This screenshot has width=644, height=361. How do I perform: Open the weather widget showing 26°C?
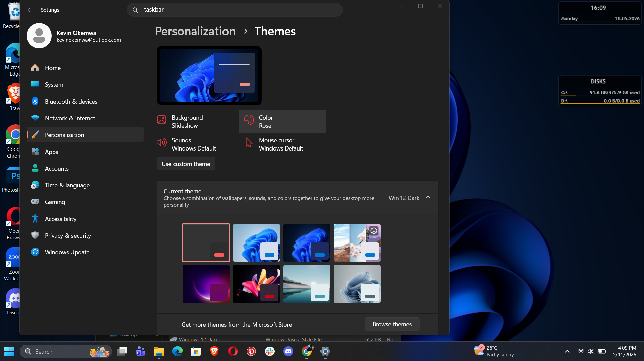[494, 351]
